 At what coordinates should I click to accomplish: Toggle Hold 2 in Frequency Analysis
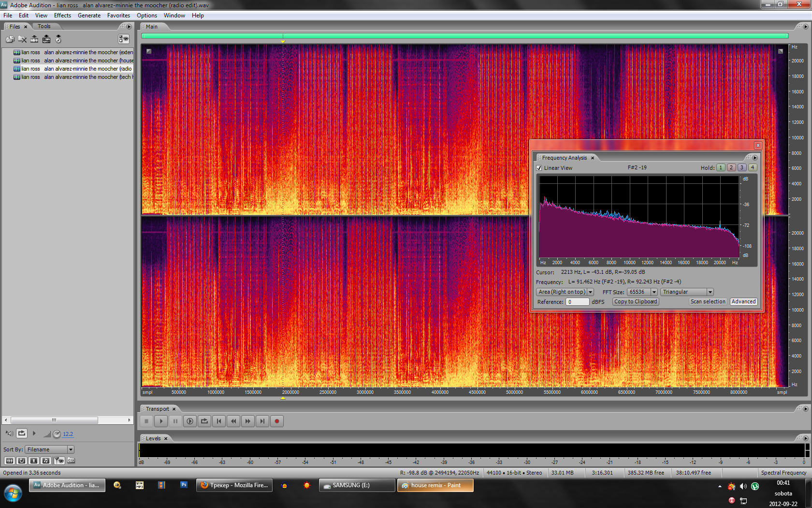click(x=731, y=167)
